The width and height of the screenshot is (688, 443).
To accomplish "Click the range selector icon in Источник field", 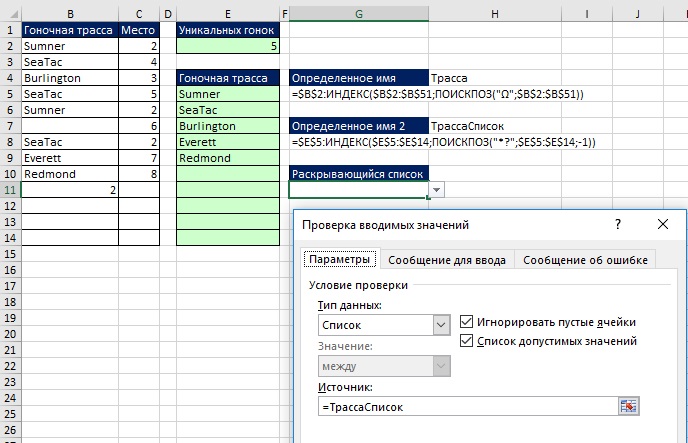I will 628,406.
